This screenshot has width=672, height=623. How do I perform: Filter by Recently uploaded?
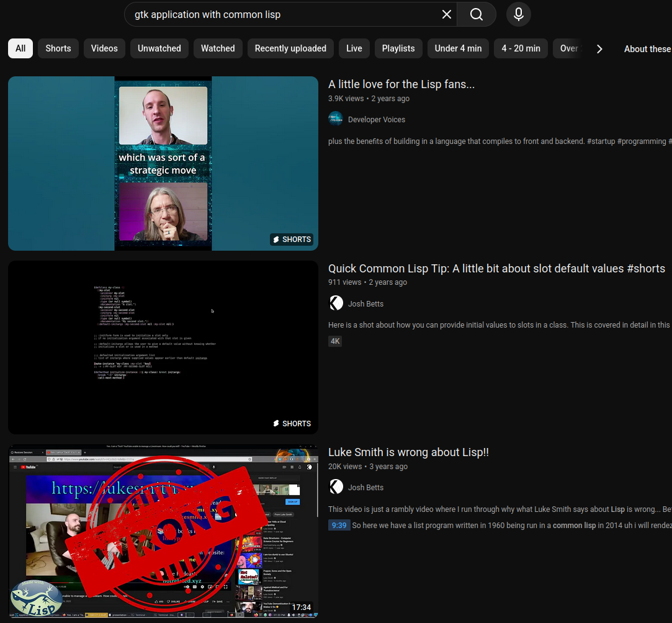point(290,48)
